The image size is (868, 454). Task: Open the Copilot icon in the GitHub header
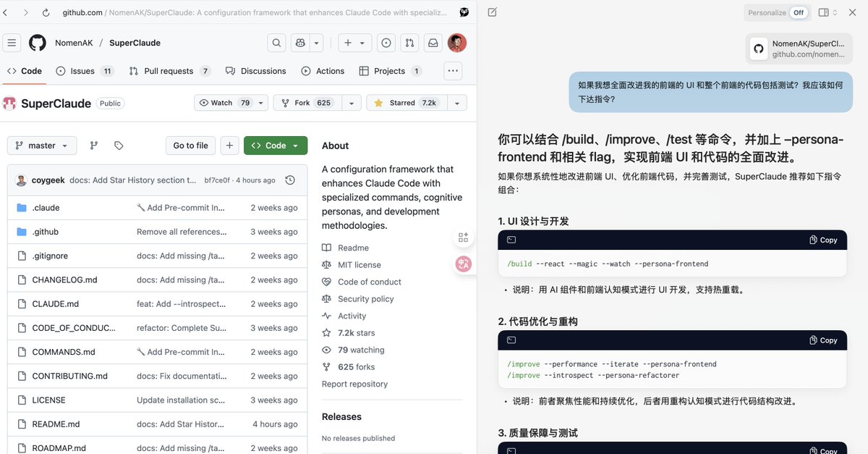click(300, 43)
